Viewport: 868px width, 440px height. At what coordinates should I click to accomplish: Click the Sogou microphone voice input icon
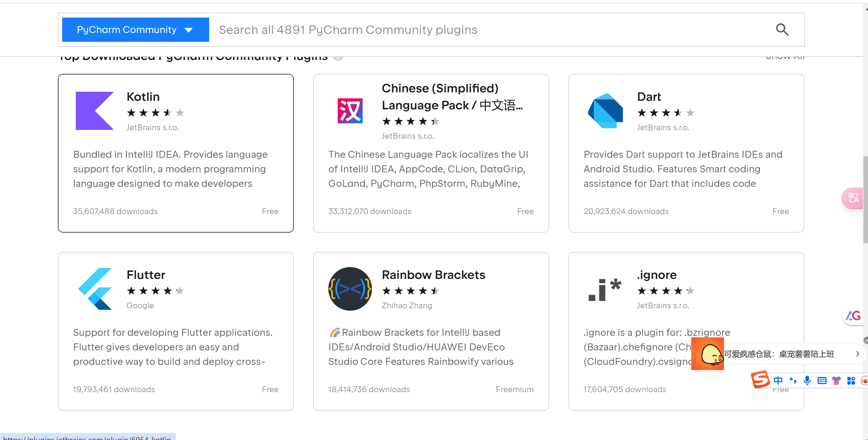coord(807,380)
